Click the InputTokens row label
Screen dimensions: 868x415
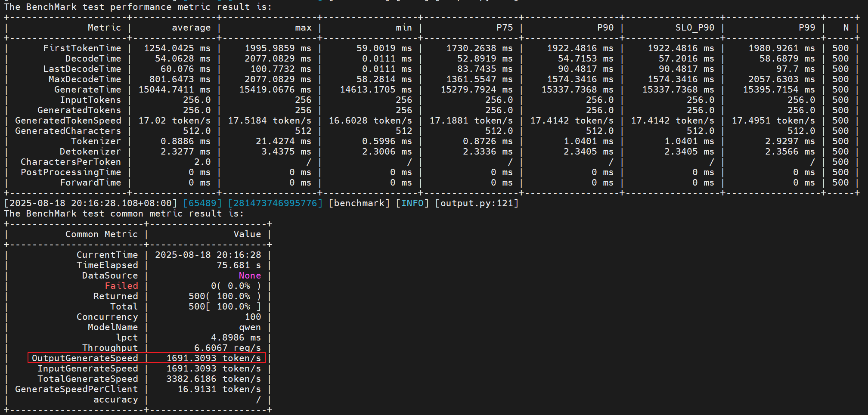pyautogui.click(x=90, y=100)
